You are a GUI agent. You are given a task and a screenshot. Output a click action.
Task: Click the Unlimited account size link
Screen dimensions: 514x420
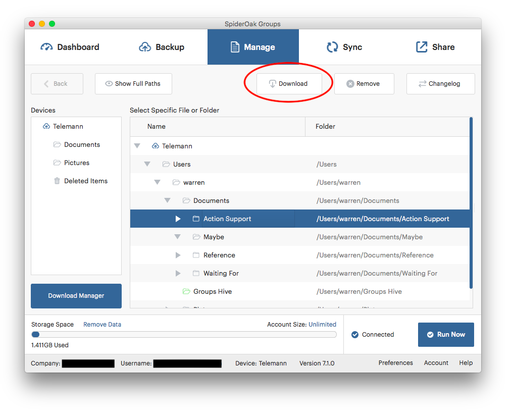tap(322, 324)
